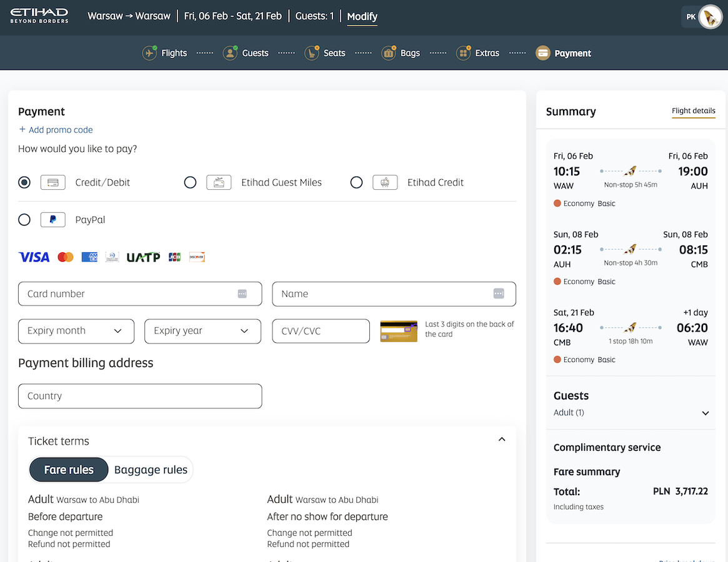The image size is (728, 562).
Task: Click the Etihad Beyond Borders logo
Action: 39,16
